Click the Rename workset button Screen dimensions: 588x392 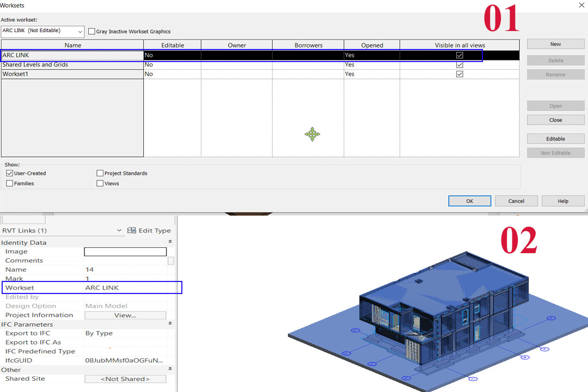555,74
